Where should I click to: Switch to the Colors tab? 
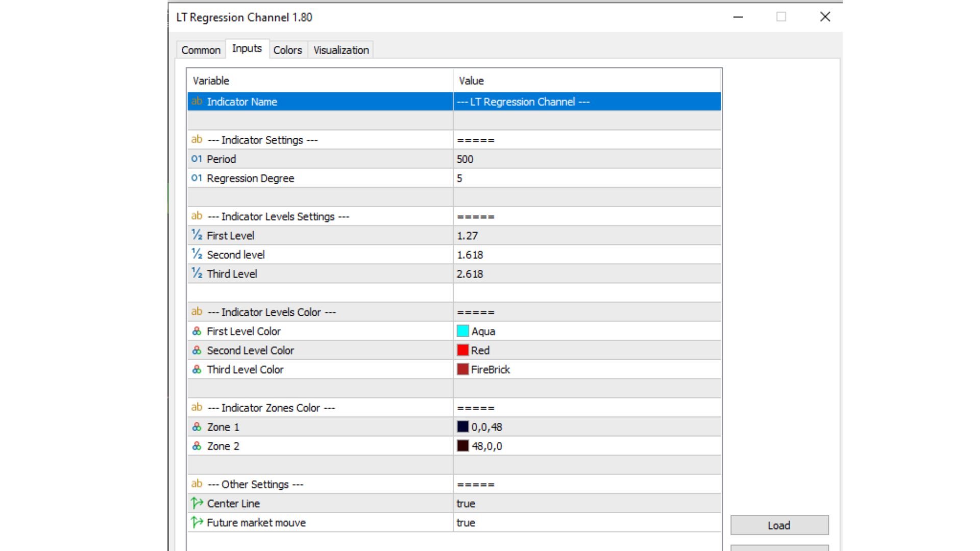pos(287,49)
